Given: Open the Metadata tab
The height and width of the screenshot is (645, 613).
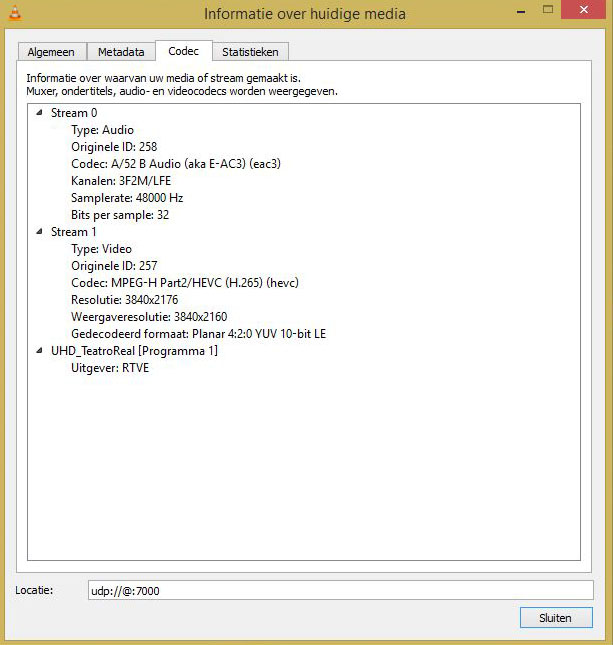Looking at the screenshot, I should pos(121,52).
